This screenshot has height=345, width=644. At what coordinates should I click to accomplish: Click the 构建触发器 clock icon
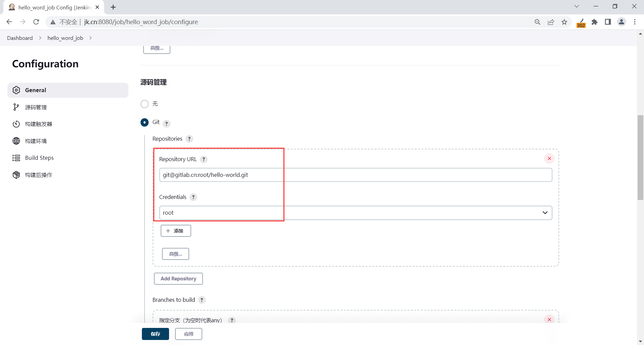[x=16, y=124]
